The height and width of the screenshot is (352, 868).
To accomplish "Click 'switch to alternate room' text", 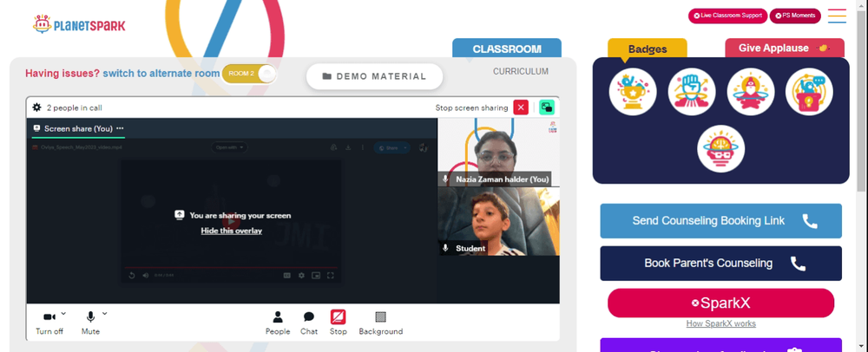I will [161, 74].
